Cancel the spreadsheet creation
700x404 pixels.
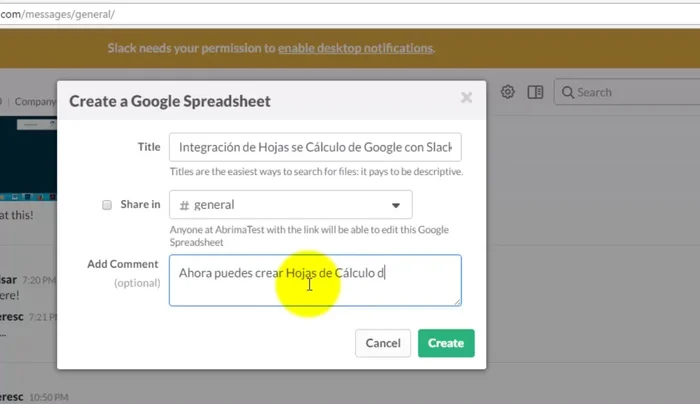383,343
